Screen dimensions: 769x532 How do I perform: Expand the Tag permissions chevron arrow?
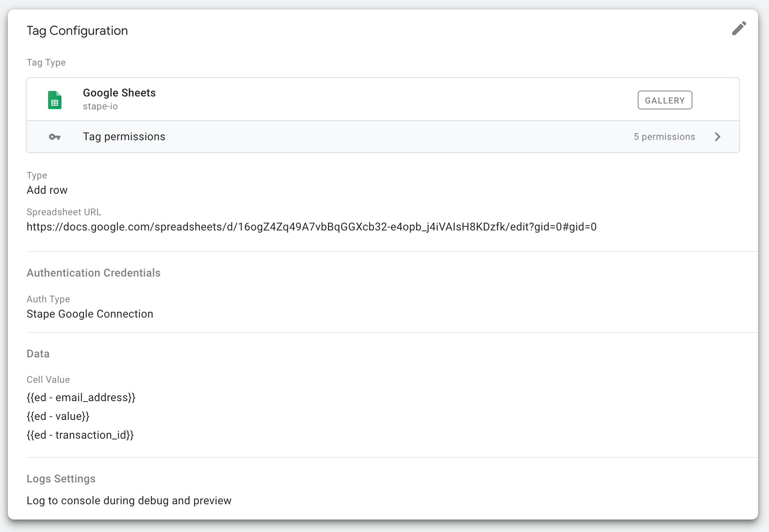click(717, 137)
